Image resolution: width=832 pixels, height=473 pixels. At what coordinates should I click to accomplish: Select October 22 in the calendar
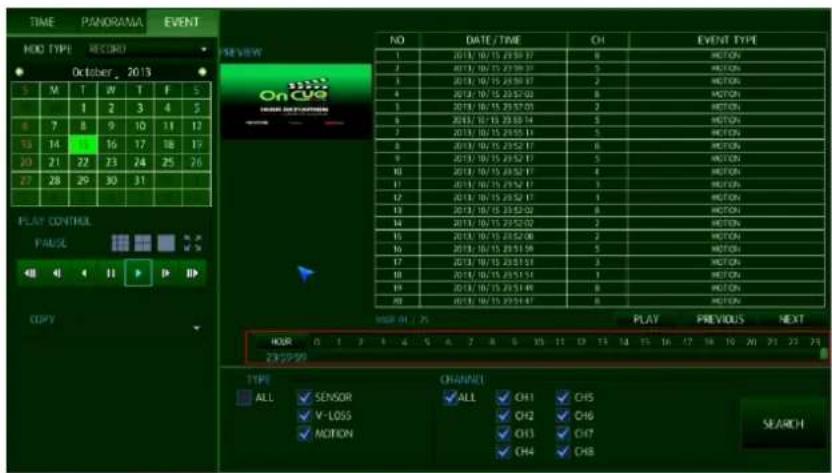click(x=83, y=162)
